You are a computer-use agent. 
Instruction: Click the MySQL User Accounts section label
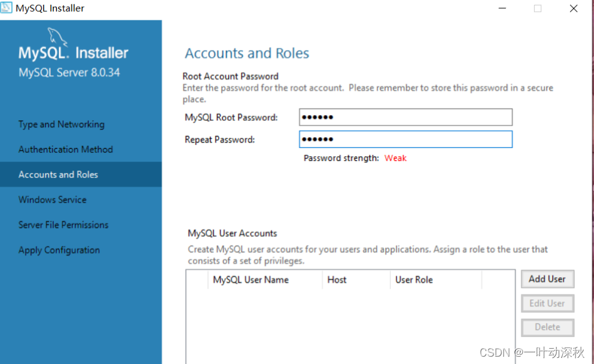click(x=232, y=234)
